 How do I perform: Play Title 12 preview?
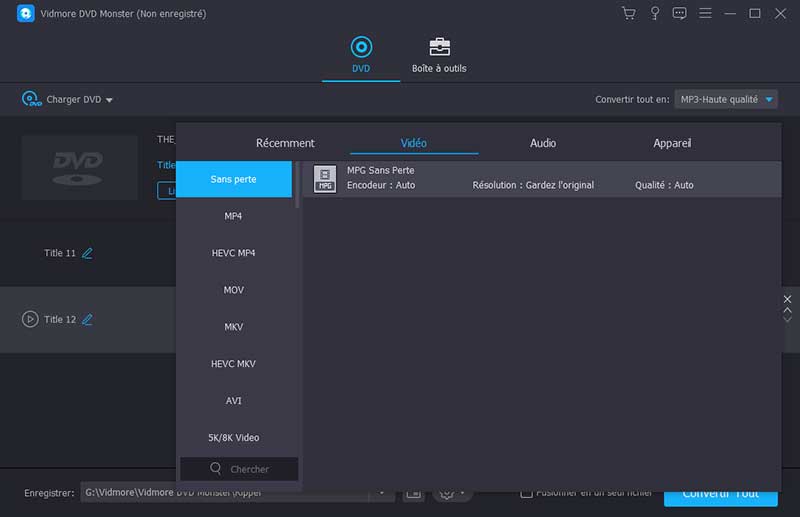click(x=30, y=319)
